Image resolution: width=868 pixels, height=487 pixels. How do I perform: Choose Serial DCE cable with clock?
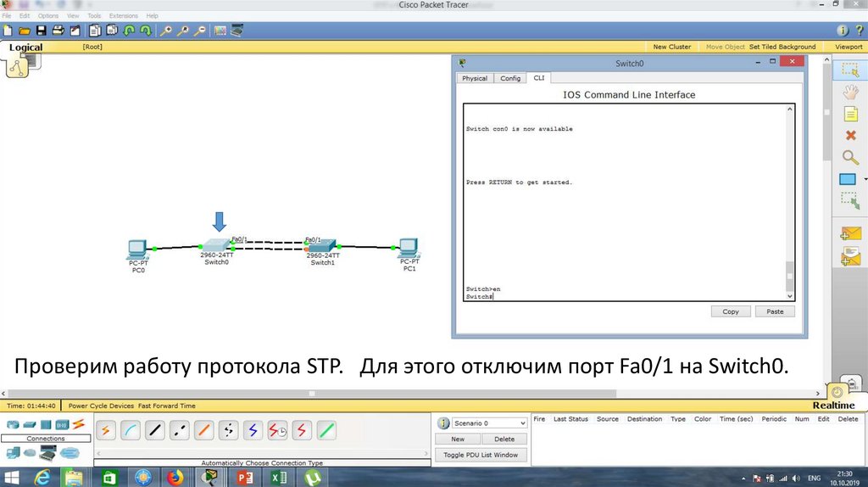coord(277,430)
